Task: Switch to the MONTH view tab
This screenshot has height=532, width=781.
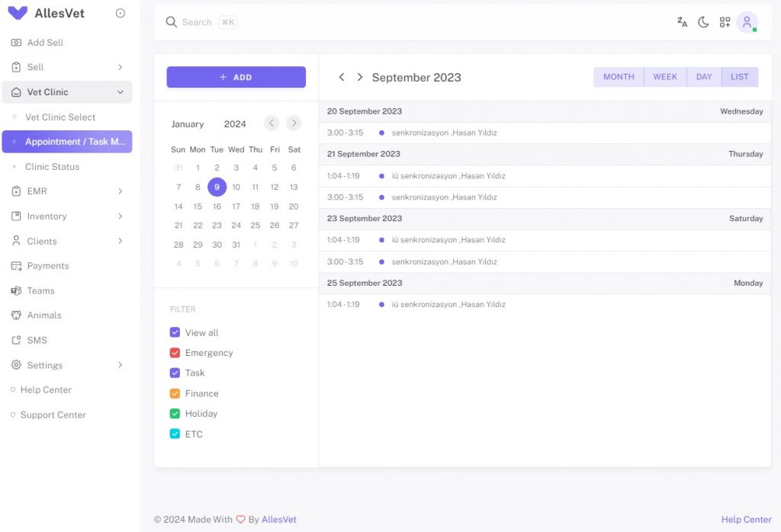Action: [x=619, y=77]
